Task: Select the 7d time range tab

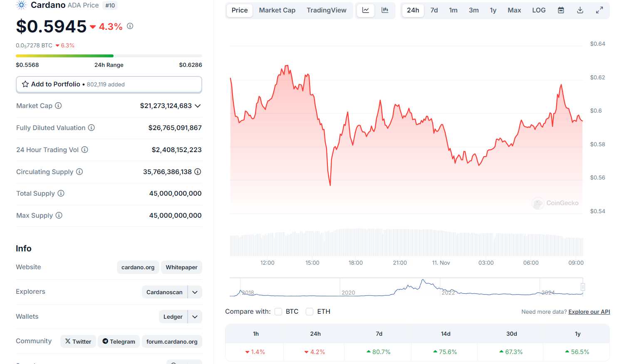Action: pyautogui.click(x=434, y=10)
